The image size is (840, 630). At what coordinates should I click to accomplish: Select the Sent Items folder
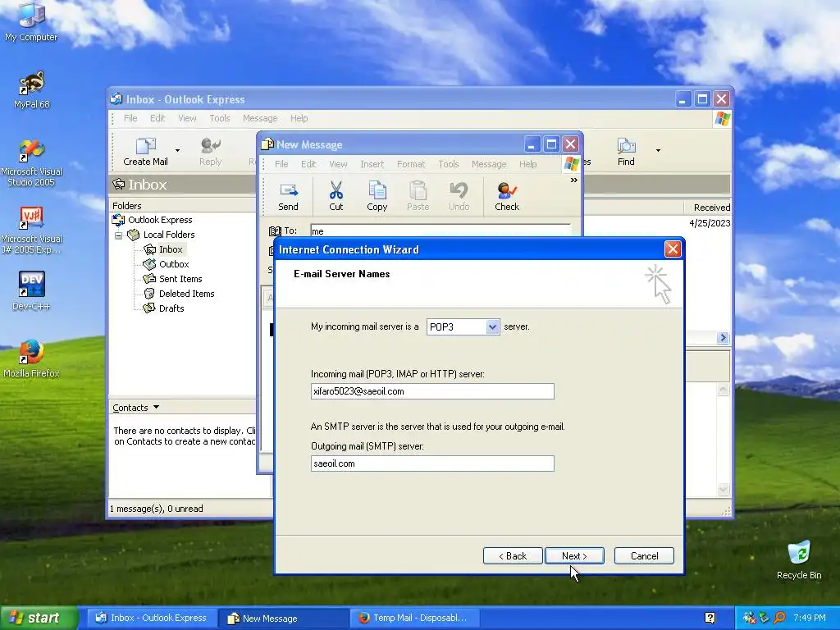pyautogui.click(x=180, y=279)
